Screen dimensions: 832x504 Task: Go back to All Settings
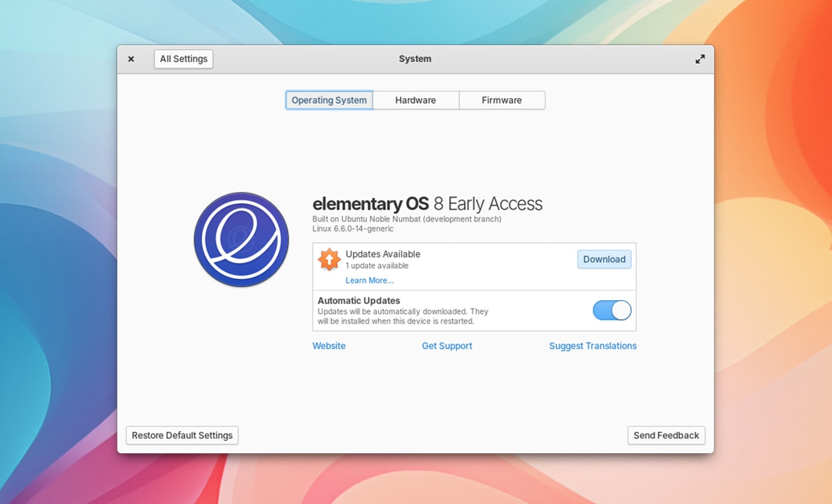[183, 59]
